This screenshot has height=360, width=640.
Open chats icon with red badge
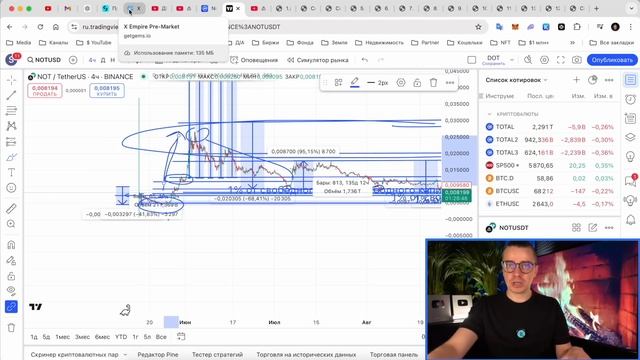tap(630, 180)
